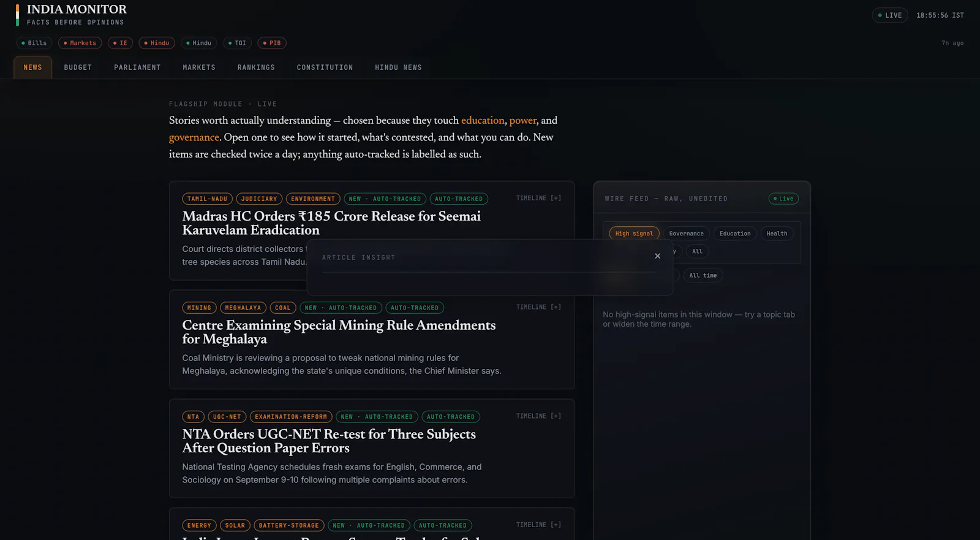980x540 pixels.
Task: Click the IE source chip
Action: coord(121,43)
